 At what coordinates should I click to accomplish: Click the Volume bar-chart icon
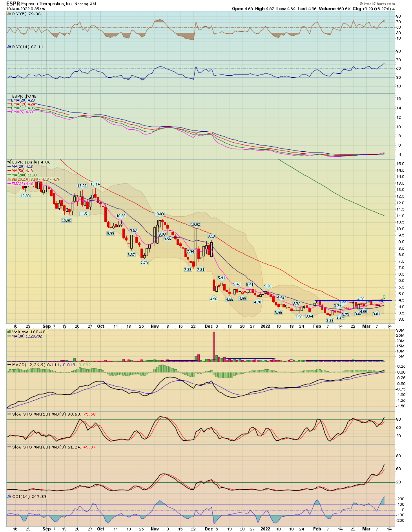point(9,332)
